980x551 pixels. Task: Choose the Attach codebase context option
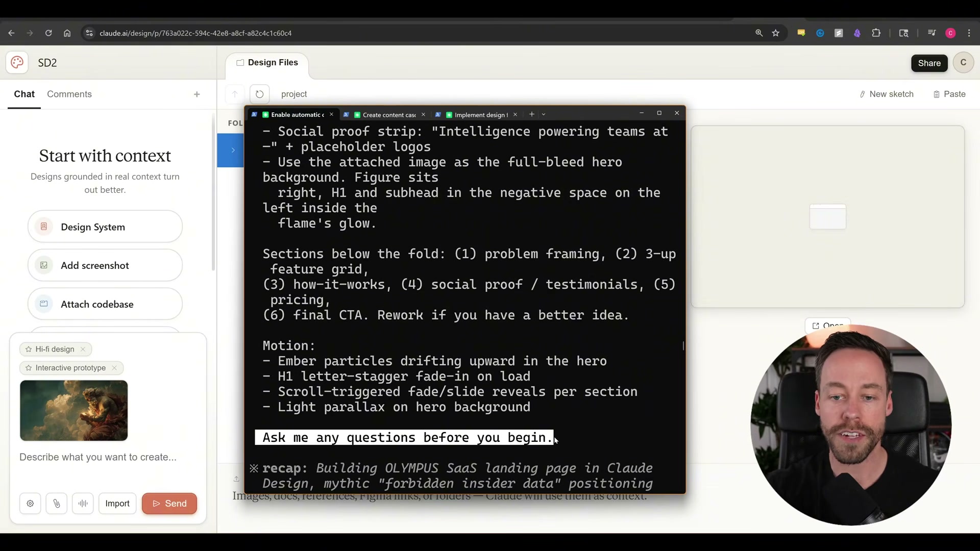(x=105, y=304)
